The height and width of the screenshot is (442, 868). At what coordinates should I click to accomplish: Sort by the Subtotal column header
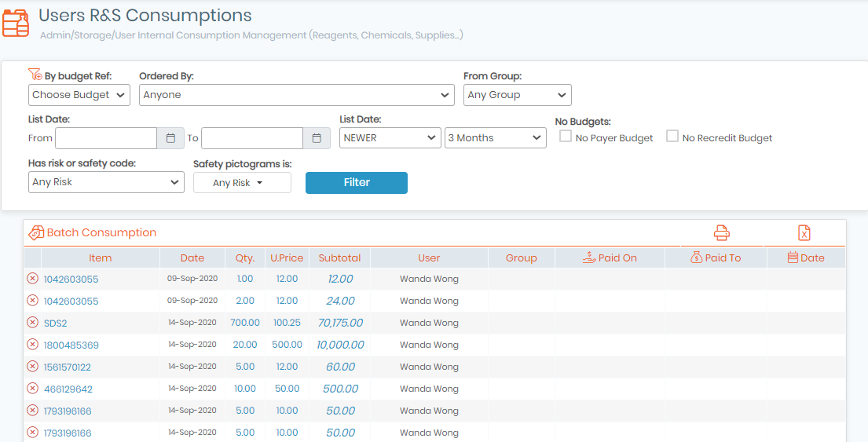tap(339, 258)
